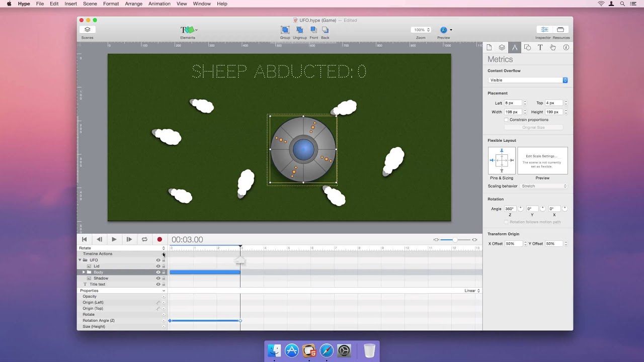Expand the Body group triangle
The height and width of the screenshot is (362, 644).
[84, 272]
